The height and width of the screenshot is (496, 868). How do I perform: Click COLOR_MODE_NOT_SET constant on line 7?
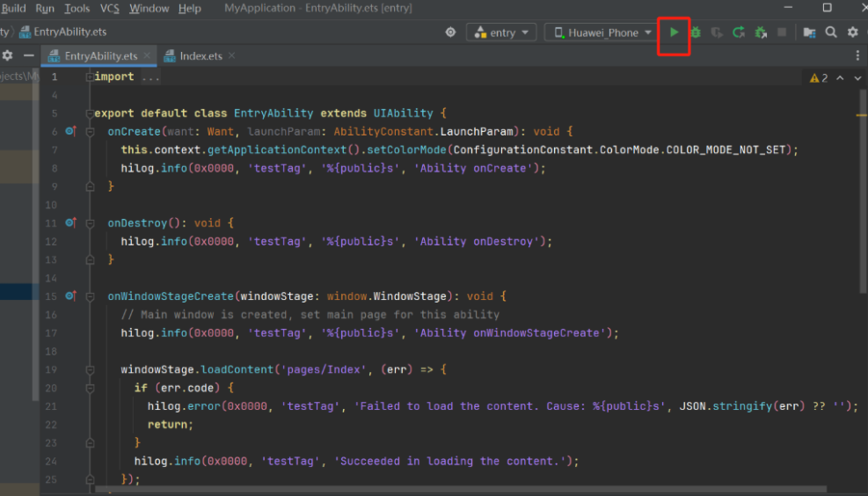pos(726,150)
